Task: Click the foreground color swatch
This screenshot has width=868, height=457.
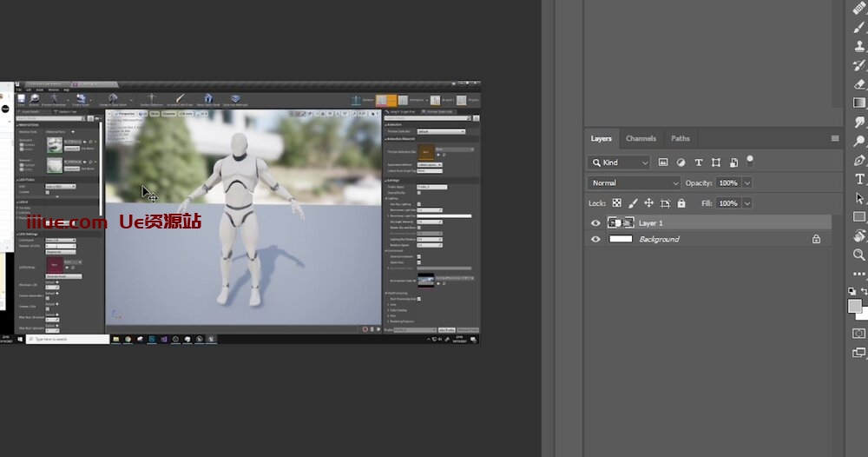Action: (x=854, y=306)
